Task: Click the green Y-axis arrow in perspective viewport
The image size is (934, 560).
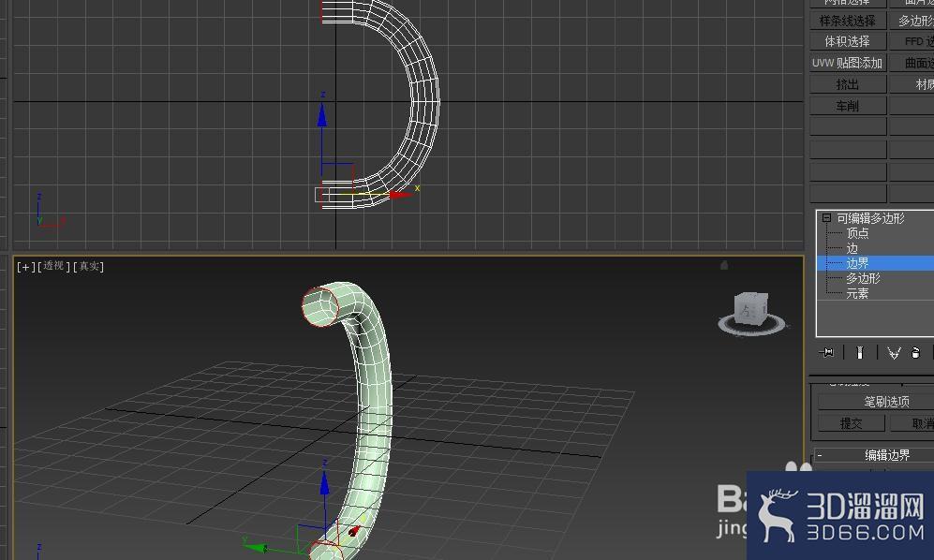Action: [x=255, y=546]
